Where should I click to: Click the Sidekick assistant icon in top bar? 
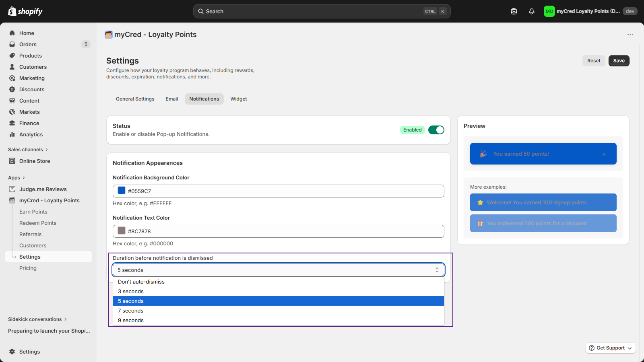click(x=514, y=11)
